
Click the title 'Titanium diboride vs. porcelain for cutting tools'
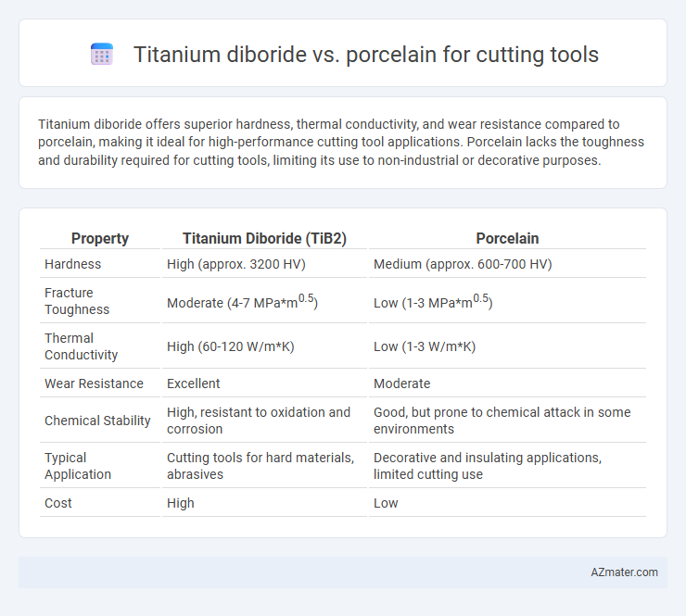point(366,55)
